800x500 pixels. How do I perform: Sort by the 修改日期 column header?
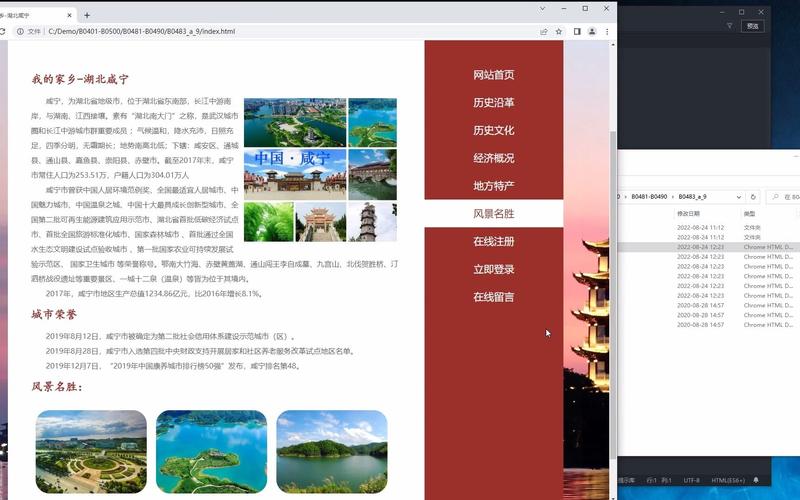[x=688, y=214]
